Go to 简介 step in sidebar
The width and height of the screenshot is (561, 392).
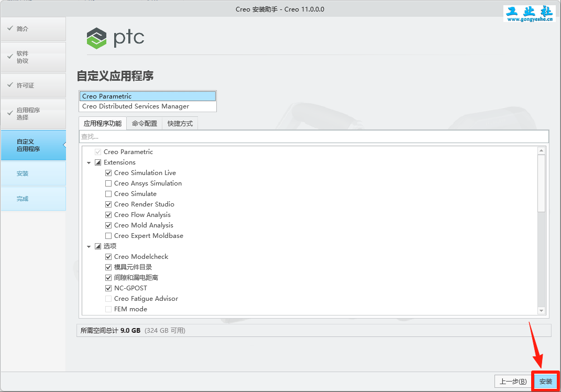point(34,29)
